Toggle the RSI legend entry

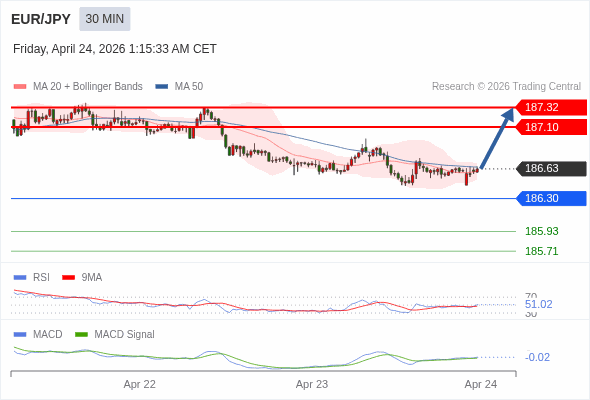(x=32, y=277)
